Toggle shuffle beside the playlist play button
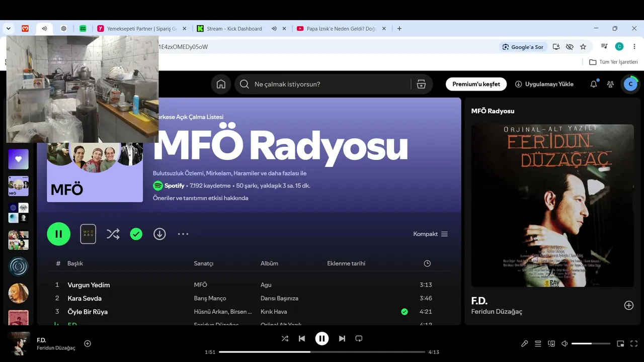 coord(113,234)
